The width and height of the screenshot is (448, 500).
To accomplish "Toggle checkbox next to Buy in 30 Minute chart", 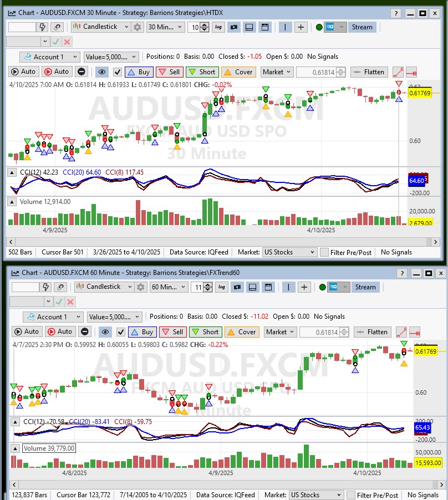I will [x=118, y=72].
